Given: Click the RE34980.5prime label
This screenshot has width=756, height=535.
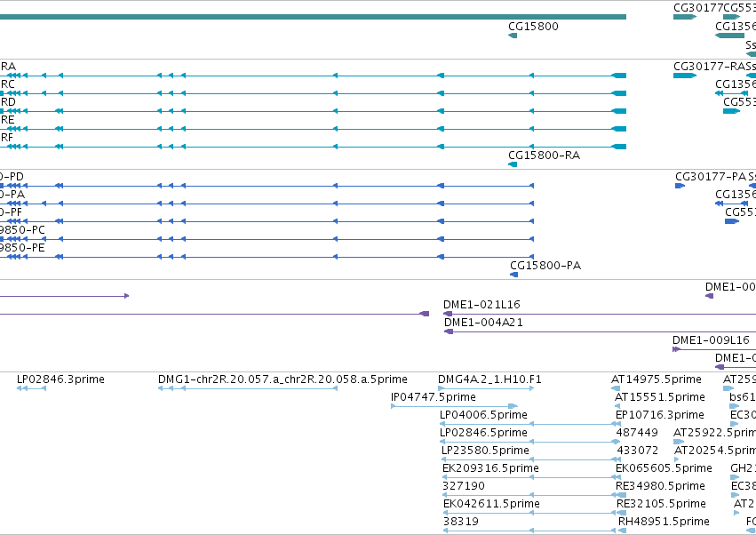Looking at the screenshot, I should [x=661, y=486].
